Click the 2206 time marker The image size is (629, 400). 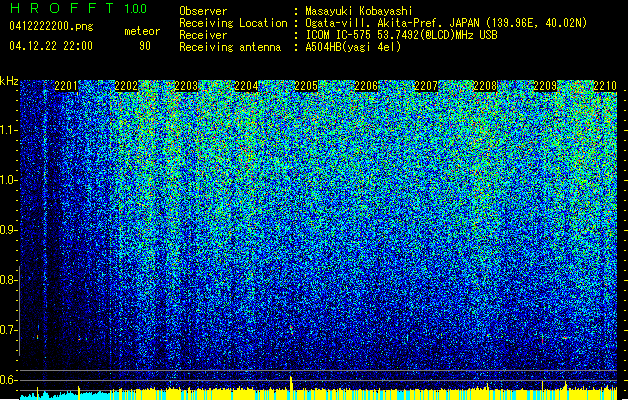click(366, 86)
